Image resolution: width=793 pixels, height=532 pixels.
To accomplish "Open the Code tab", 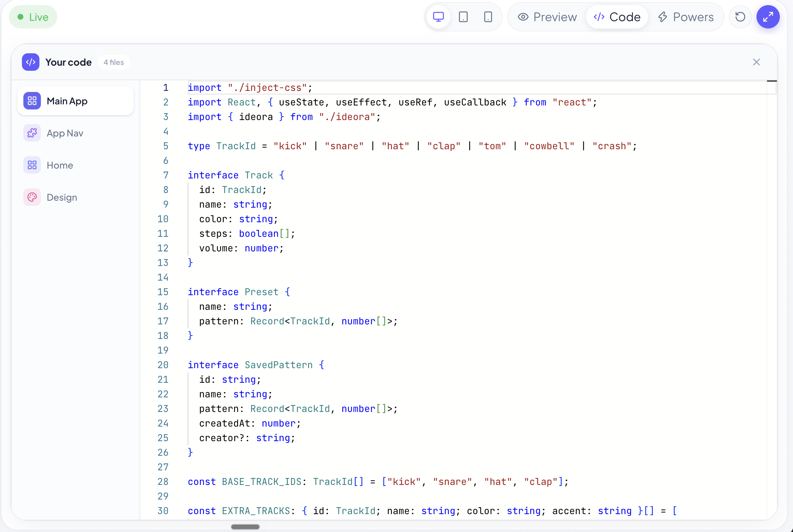I will pyautogui.click(x=617, y=17).
